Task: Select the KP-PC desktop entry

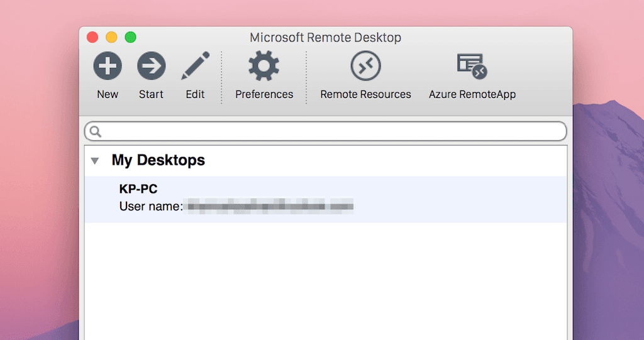Action: [326, 199]
